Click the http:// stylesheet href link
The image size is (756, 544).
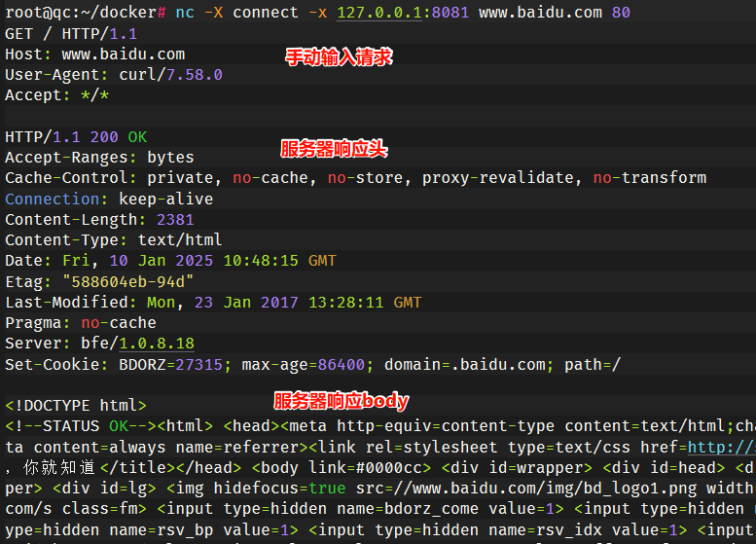coord(721,447)
